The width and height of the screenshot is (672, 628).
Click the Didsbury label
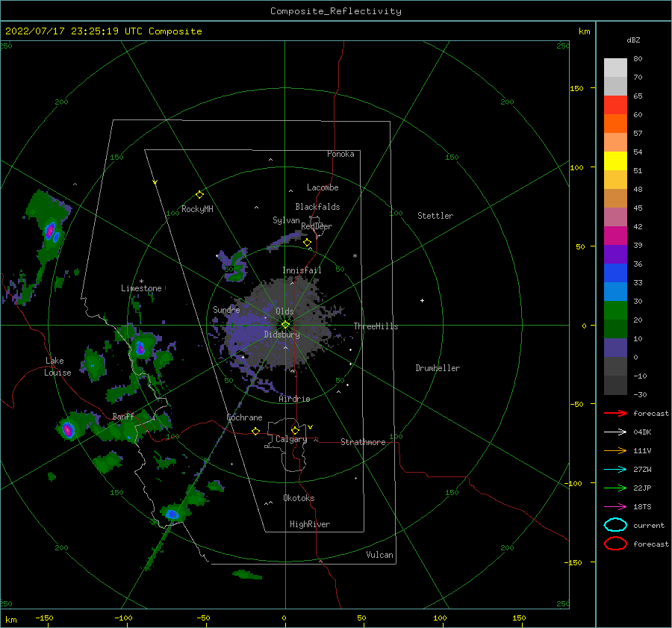coord(281,335)
